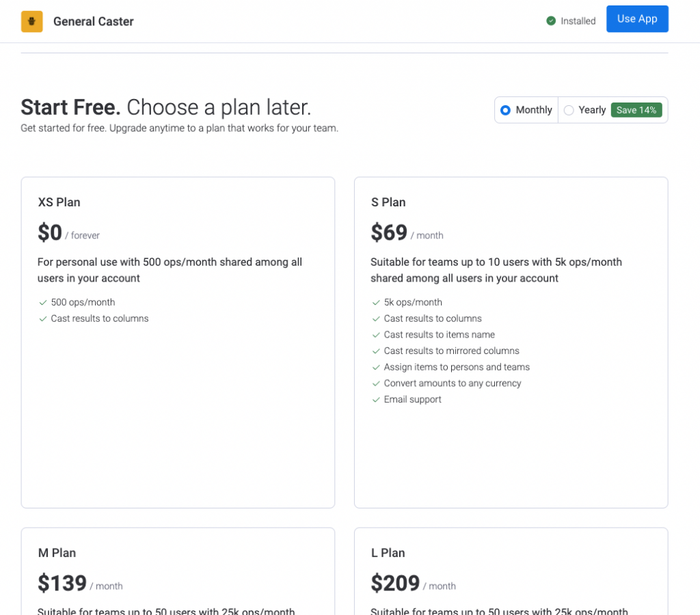The height and width of the screenshot is (615, 700).
Task: Click the checkmark beside 500 ops/month
Action: [43, 303]
